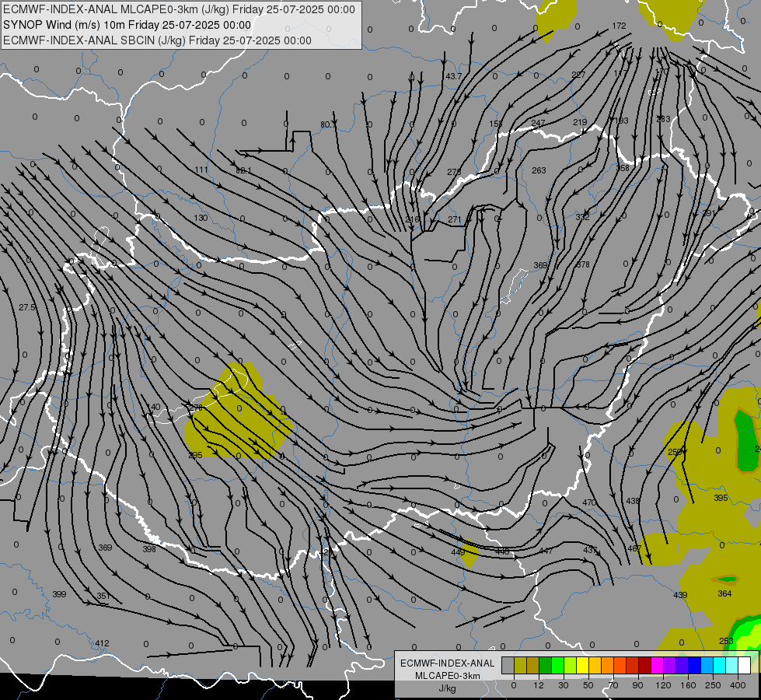
Task: Click the map value 438
Action: (633, 501)
